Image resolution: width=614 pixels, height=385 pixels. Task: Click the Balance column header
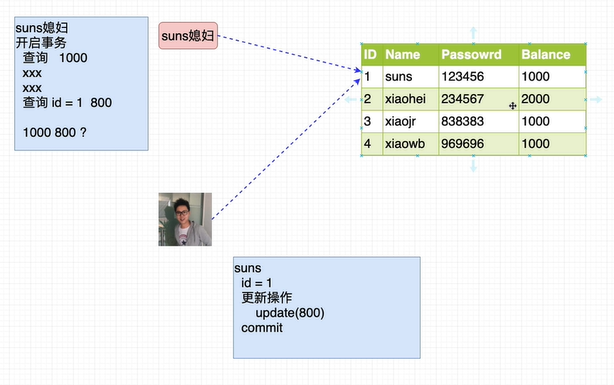[x=552, y=54]
